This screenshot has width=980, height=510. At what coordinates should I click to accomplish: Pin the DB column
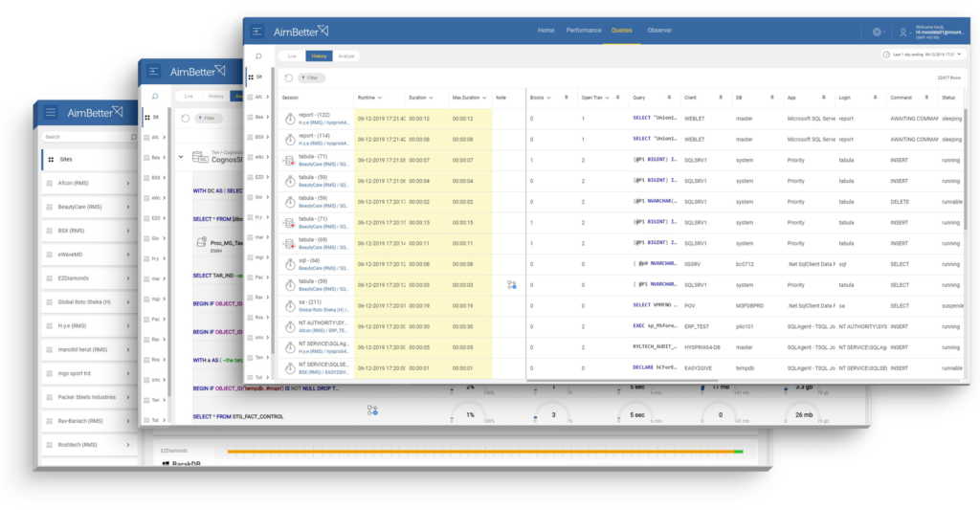pos(772,98)
